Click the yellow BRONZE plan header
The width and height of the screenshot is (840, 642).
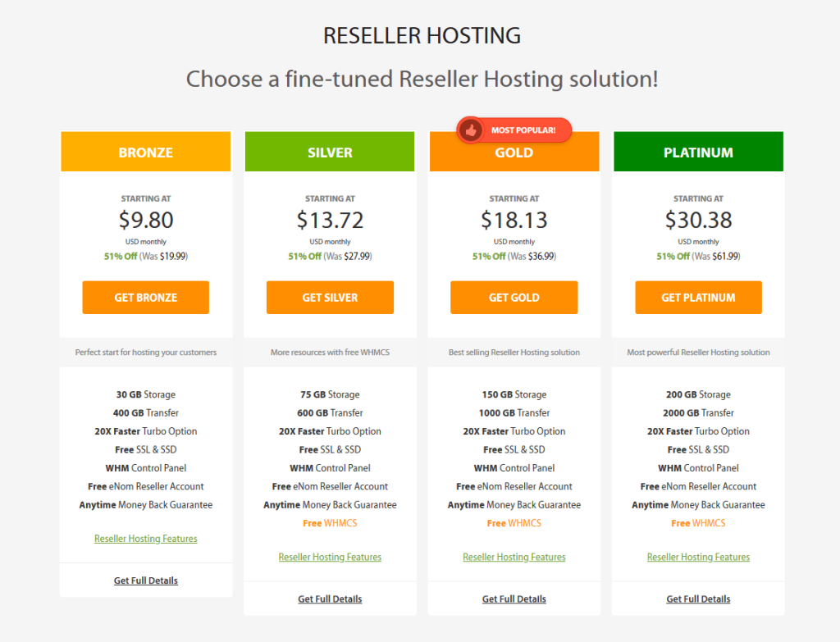(145, 153)
